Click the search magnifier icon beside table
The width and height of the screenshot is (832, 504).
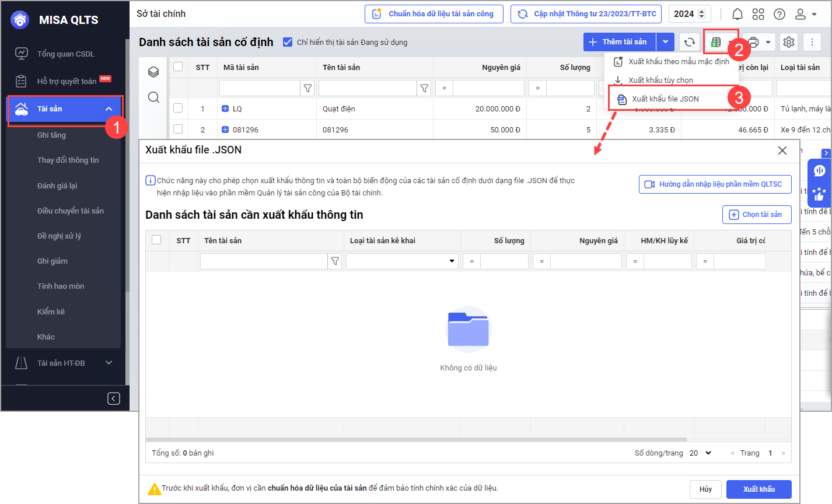153,97
